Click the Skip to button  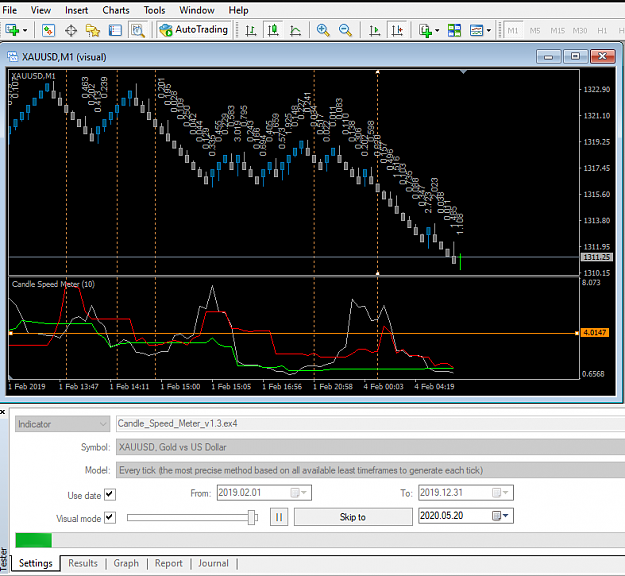pos(353,517)
